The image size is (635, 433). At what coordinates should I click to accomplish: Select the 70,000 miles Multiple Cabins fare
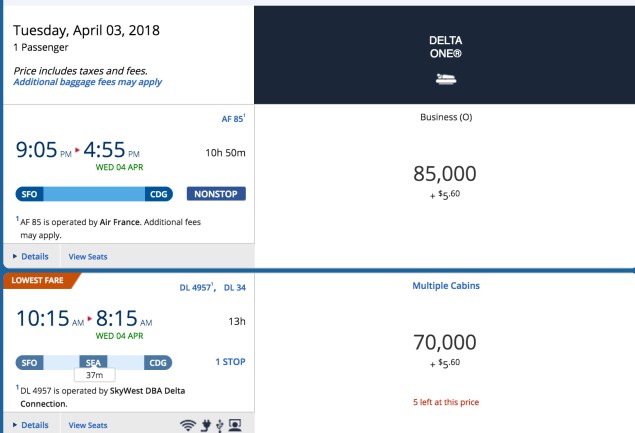pyautogui.click(x=444, y=346)
